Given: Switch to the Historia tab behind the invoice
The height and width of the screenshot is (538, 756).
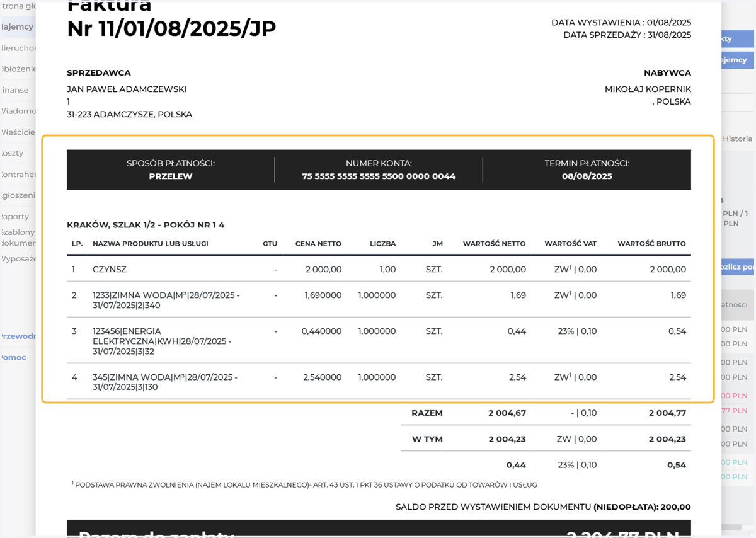Looking at the screenshot, I should point(737,139).
